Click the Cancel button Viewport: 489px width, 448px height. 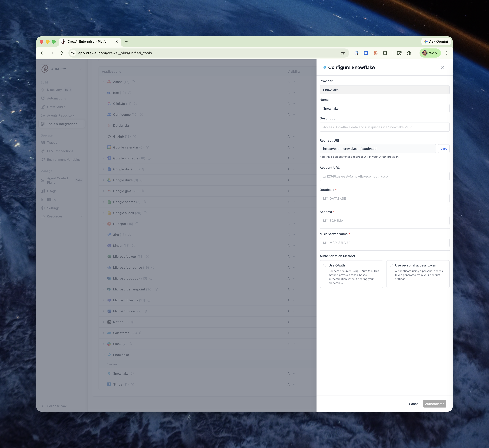[x=414, y=404]
